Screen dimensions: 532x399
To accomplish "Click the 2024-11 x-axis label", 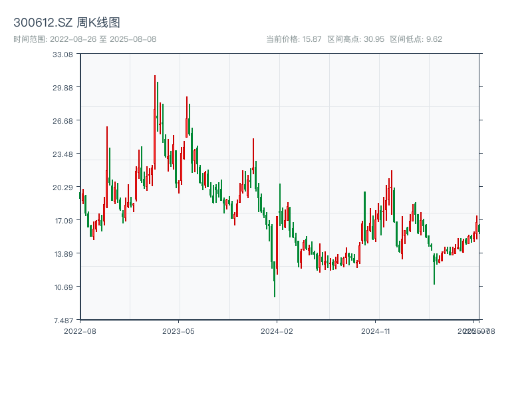I will 376,331.
